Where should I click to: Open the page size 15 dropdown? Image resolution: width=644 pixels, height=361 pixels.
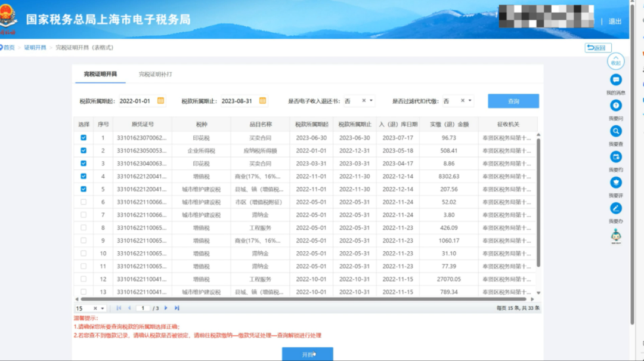(103, 308)
